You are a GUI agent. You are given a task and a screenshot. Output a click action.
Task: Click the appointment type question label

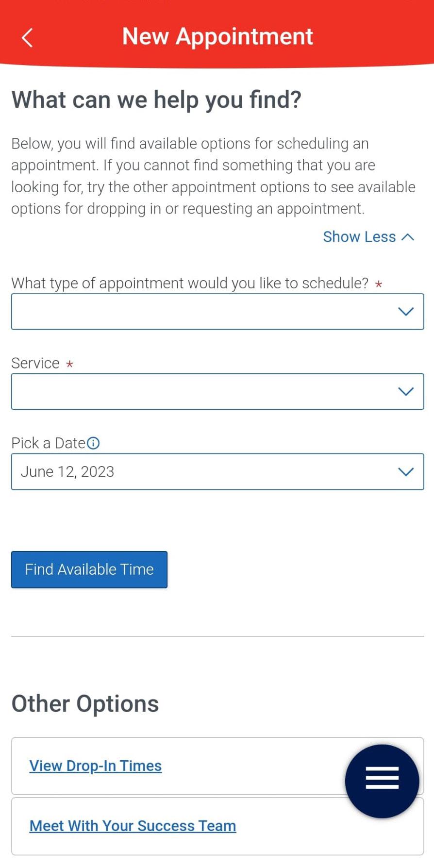pyautogui.click(x=190, y=283)
